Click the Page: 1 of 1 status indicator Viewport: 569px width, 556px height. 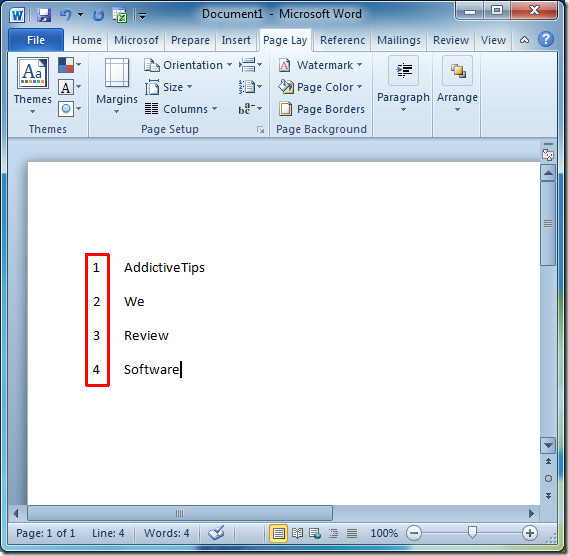click(45, 533)
